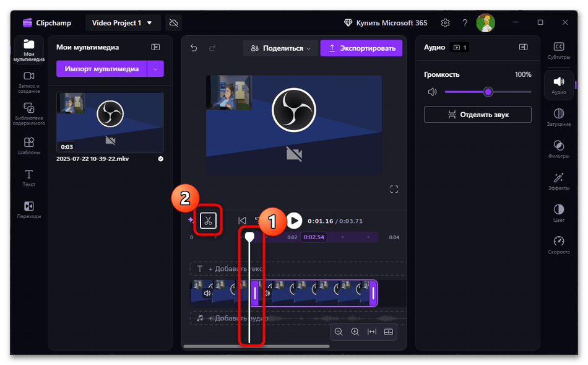Viewport: 588px width, 365px height.
Task: Open Цвет adjustment panel
Action: pyautogui.click(x=559, y=213)
